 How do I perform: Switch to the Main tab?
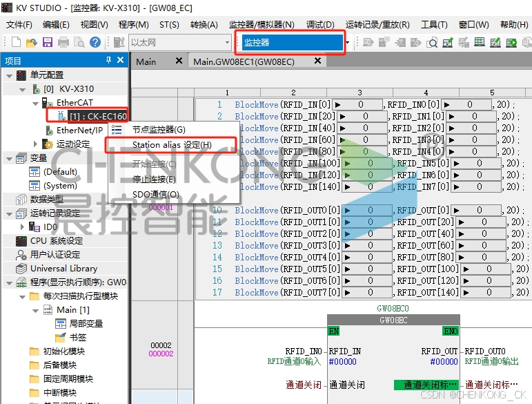(146, 61)
